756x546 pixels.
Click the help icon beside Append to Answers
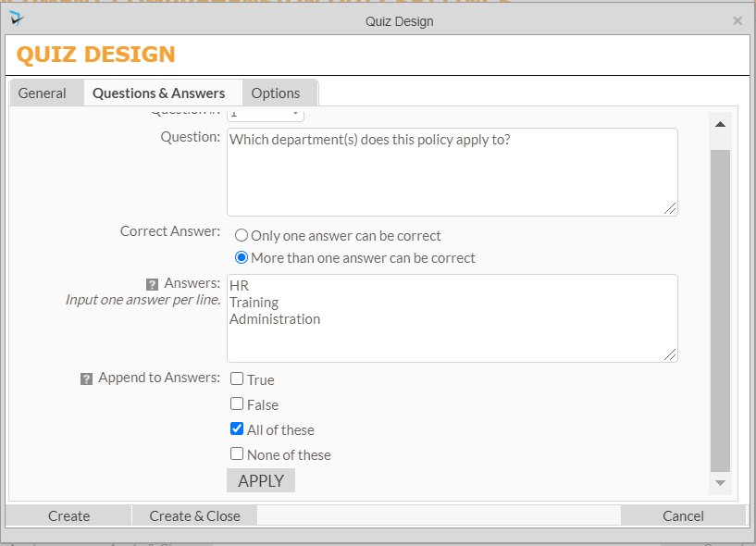tap(87, 378)
